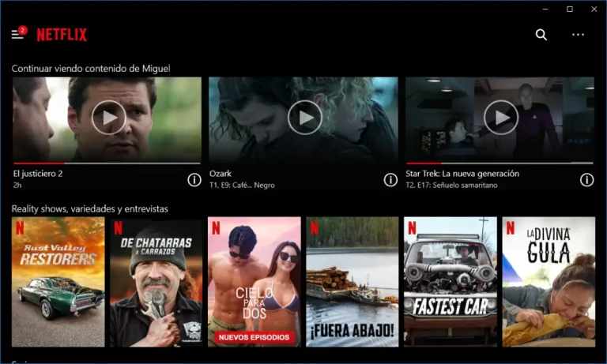The height and width of the screenshot is (364, 607).
Task: Click Star Trek progress bar
Action: click(x=500, y=163)
